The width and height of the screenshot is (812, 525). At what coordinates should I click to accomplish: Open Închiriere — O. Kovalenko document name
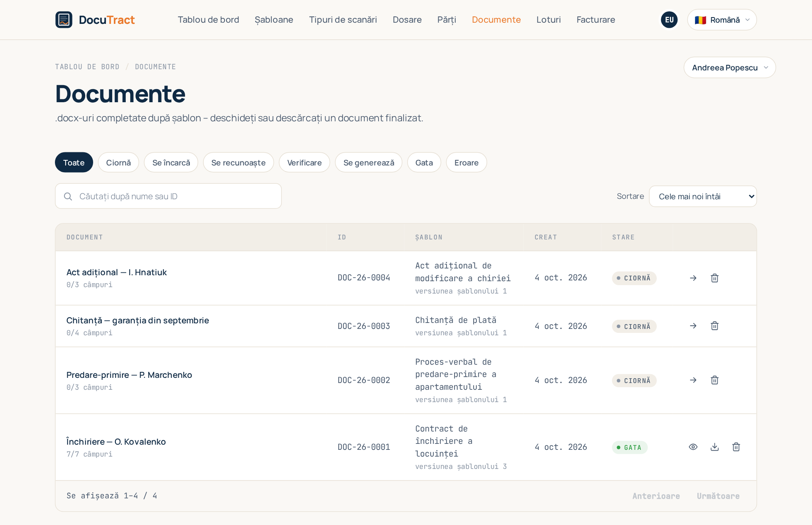[x=116, y=442]
